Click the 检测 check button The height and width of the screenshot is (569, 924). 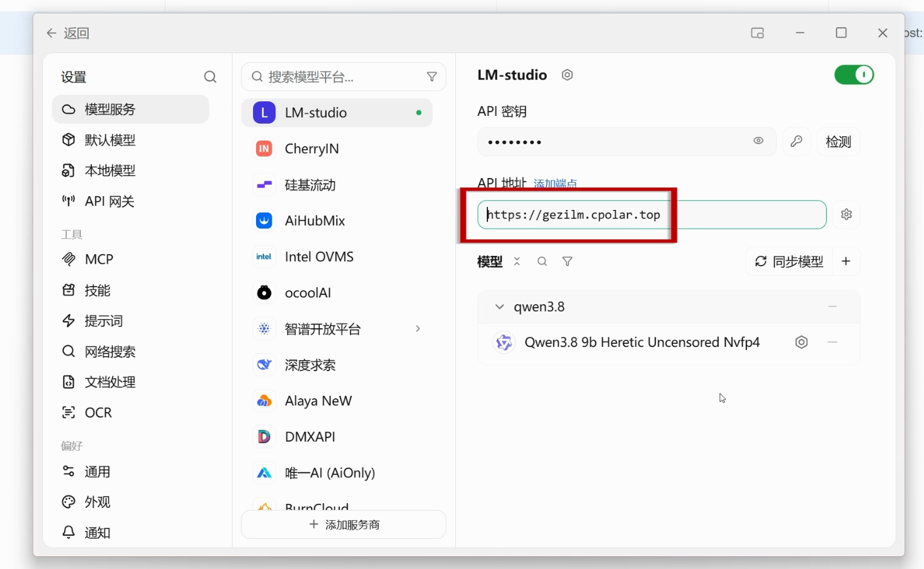coord(838,142)
